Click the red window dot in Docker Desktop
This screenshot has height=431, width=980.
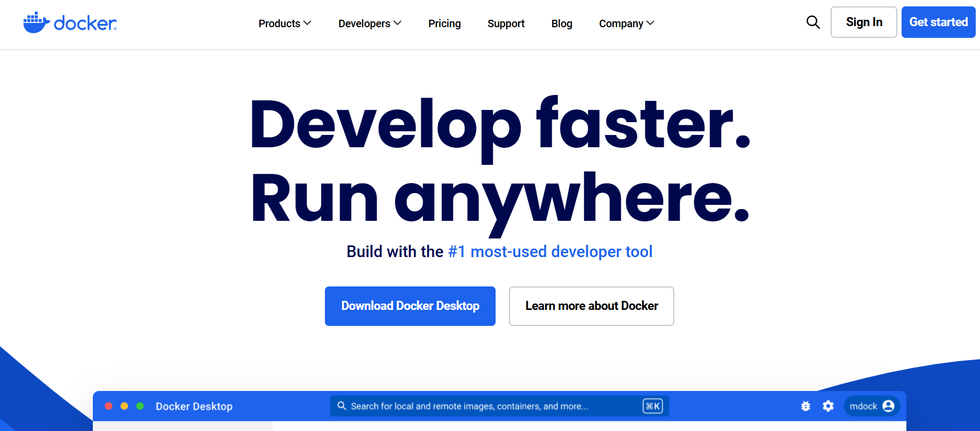(109, 406)
